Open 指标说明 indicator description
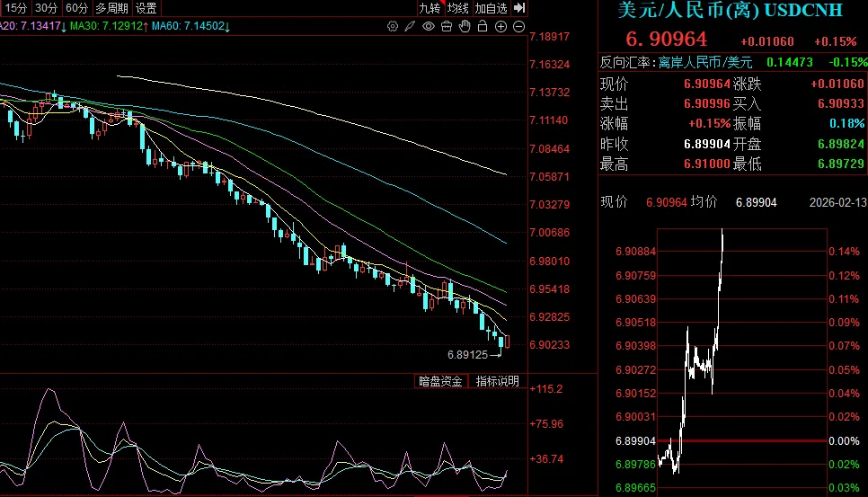The width and height of the screenshot is (868, 497). [497, 381]
